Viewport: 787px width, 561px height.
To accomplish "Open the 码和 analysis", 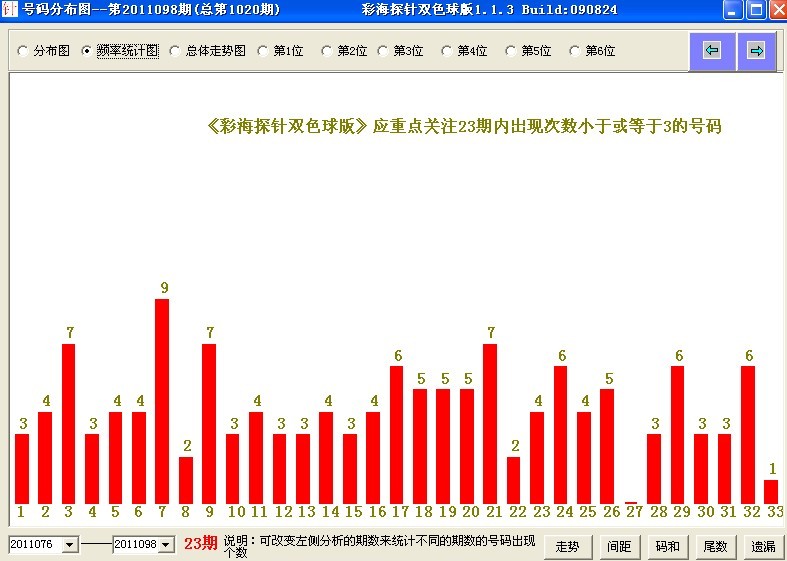I will click(667, 546).
